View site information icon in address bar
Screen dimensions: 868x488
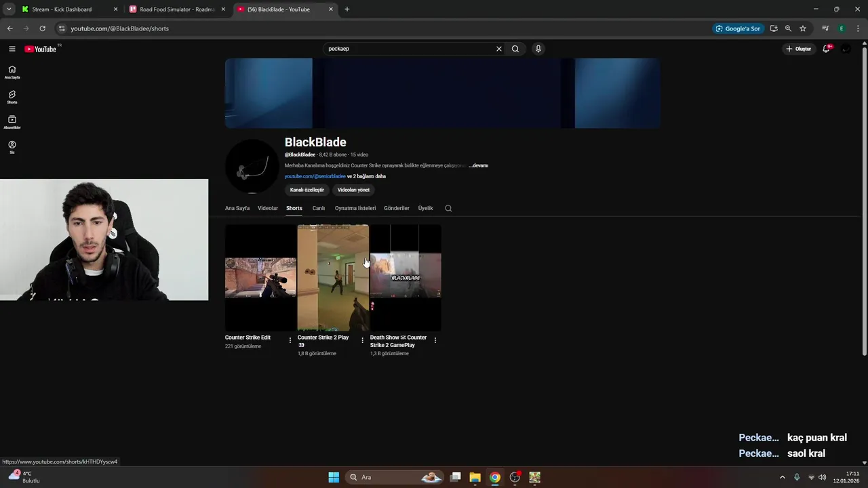pyautogui.click(x=62, y=28)
